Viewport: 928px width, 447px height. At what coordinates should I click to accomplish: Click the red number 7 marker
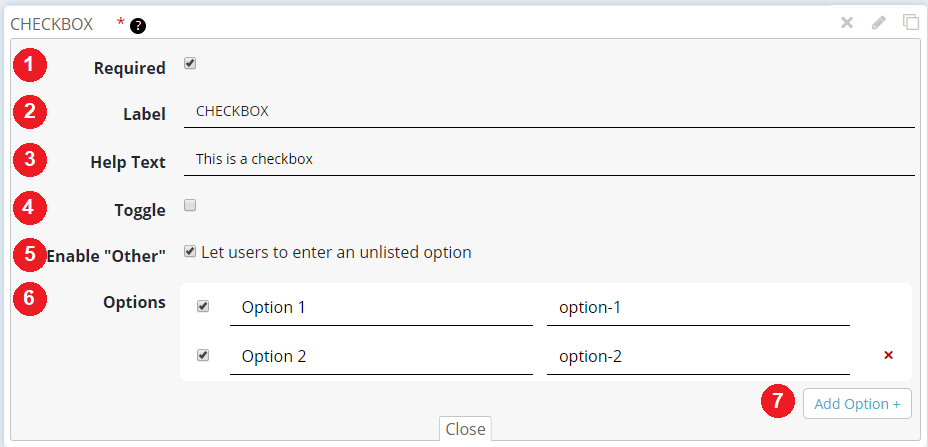[777, 402]
